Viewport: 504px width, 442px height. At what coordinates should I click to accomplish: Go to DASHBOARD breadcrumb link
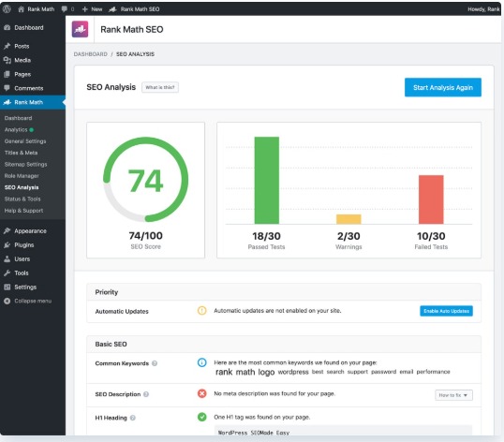point(90,54)
